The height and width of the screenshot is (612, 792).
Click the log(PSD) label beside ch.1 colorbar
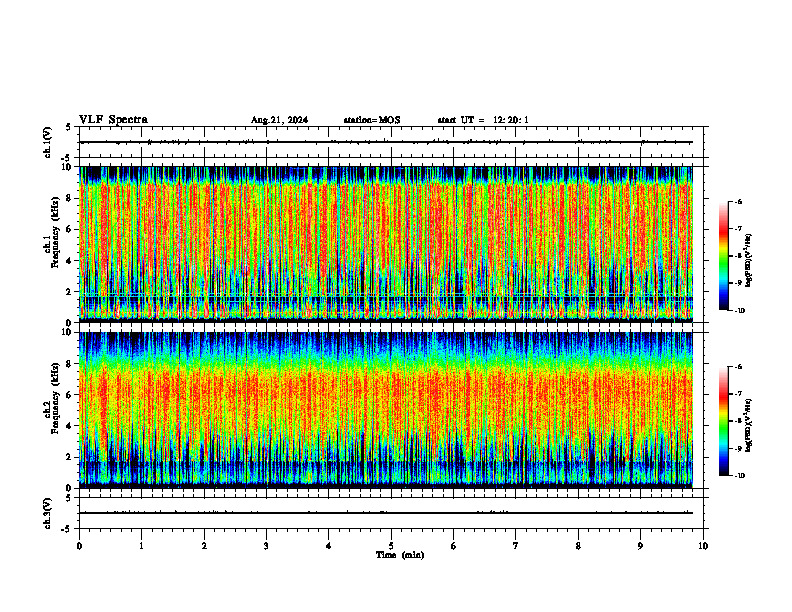click(749, 260)
